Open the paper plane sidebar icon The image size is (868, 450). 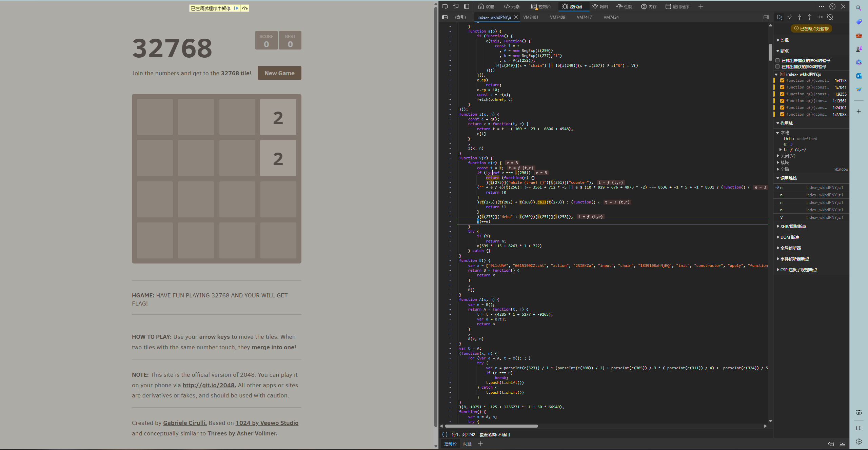click(859, 90)
